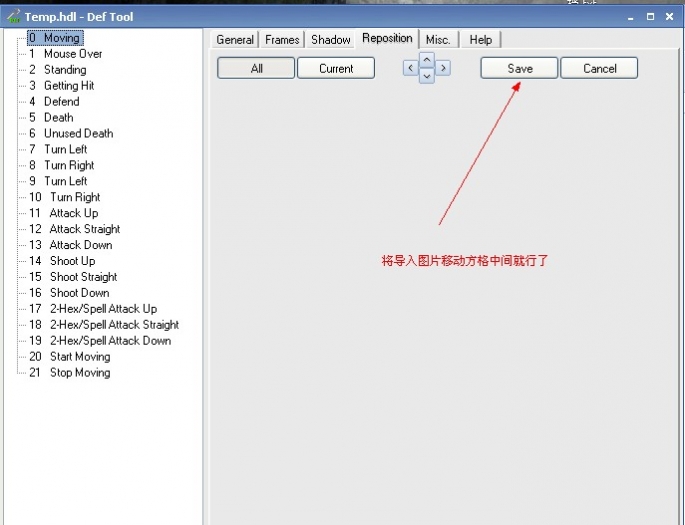Image resolution: width=685 pixels, height=525 pixels.
Task: Click the up arrow reposition button
Action: 427,59
